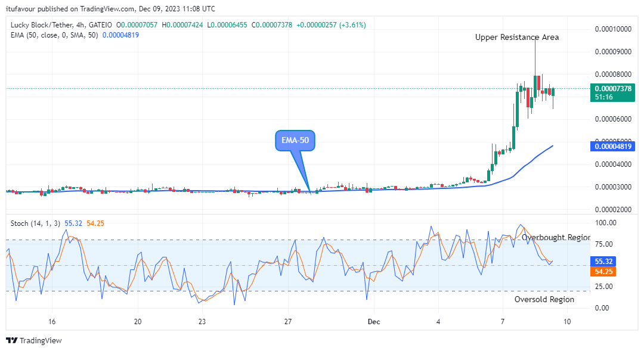Select the current price tag 0.00007378
644x351 pixels.
[x=613, y=89]
